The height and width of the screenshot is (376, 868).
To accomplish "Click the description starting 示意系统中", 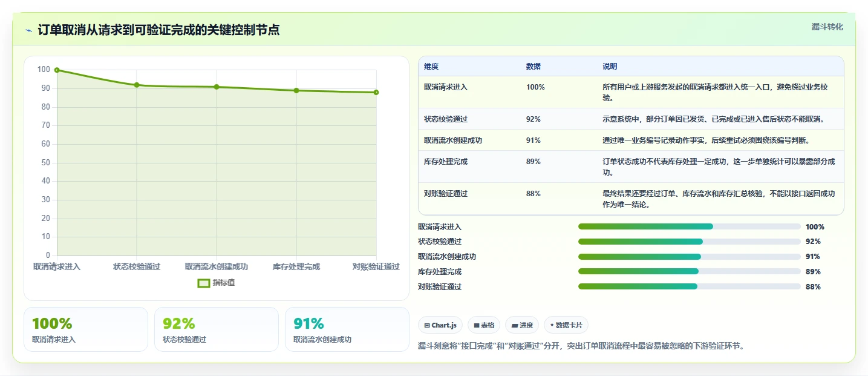I will pyautogui.click(x=713, y=119).
